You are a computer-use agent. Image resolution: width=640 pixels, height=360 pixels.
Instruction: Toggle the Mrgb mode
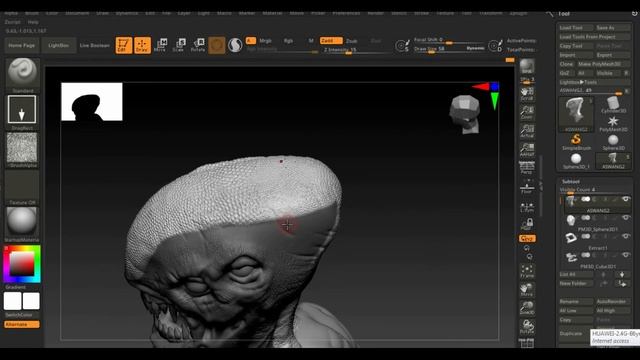[x=266, y=41]
